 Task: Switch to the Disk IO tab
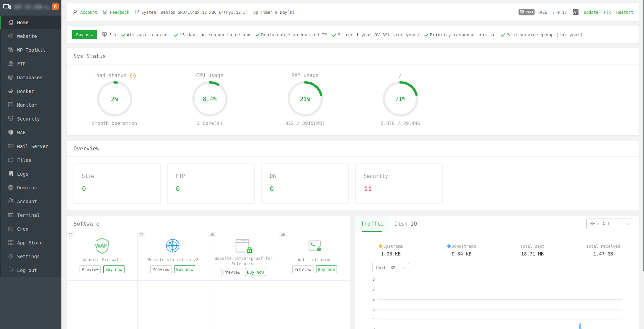pyautogui.click(x=405, y=224)
